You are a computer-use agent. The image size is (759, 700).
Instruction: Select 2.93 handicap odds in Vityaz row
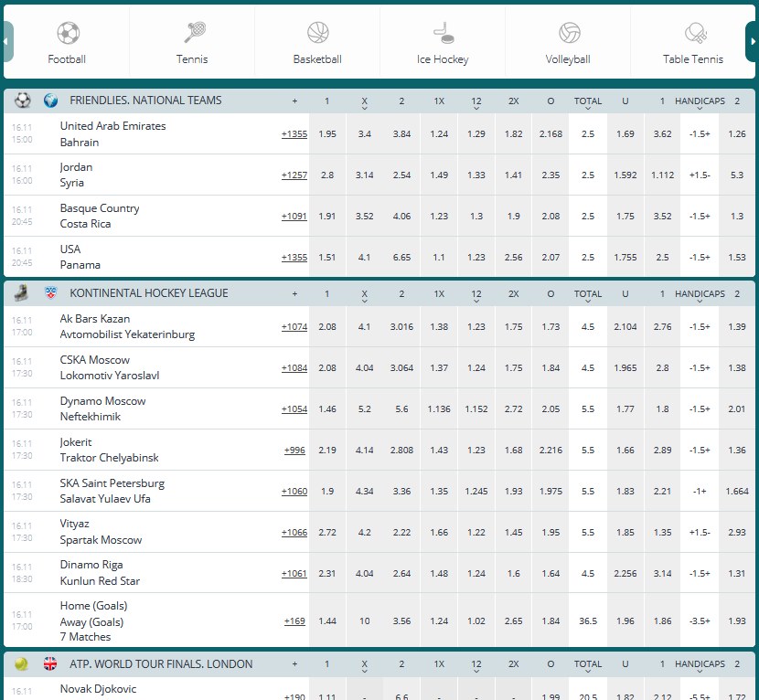pyautogui.click(x=737, y=532)
